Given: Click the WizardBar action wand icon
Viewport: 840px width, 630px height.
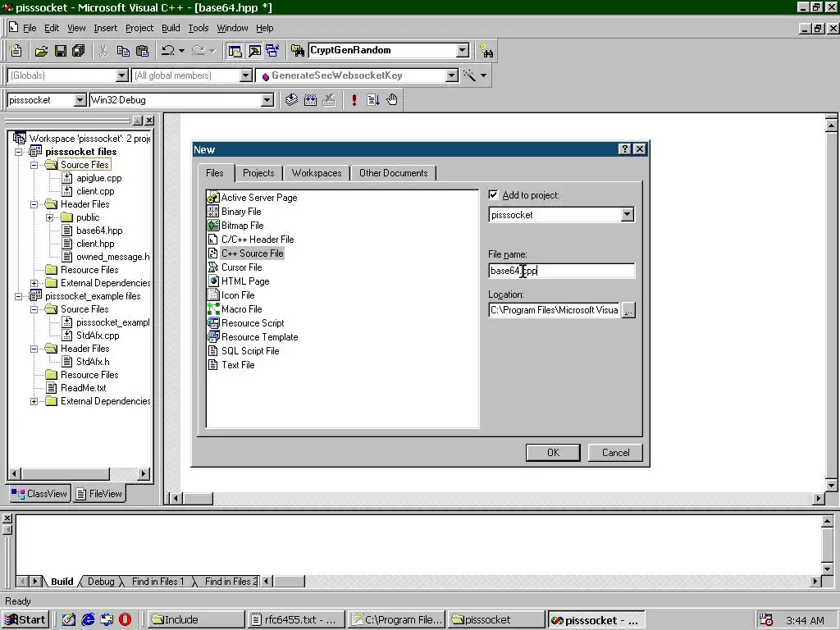Looking at the screenshot, I should 469,75.
